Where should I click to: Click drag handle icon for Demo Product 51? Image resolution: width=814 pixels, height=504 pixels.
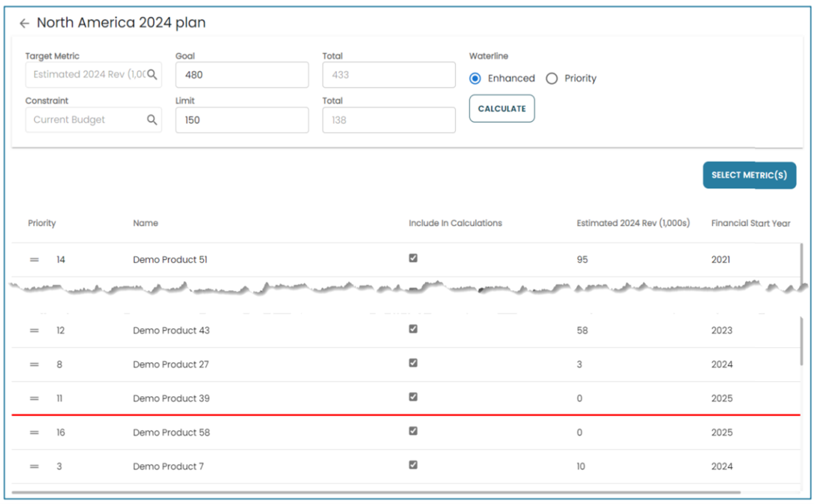tap(34, 259)
